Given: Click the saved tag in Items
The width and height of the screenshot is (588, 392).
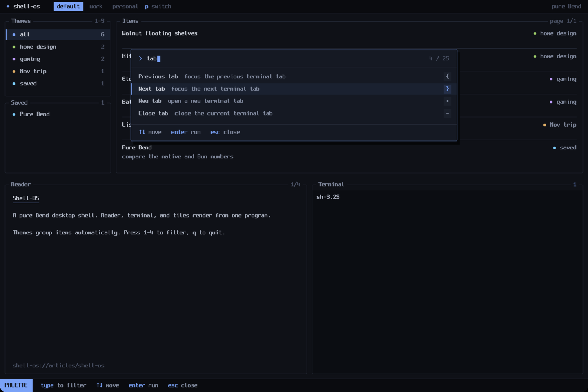Looking at the screenshot, I should (565, 147).
